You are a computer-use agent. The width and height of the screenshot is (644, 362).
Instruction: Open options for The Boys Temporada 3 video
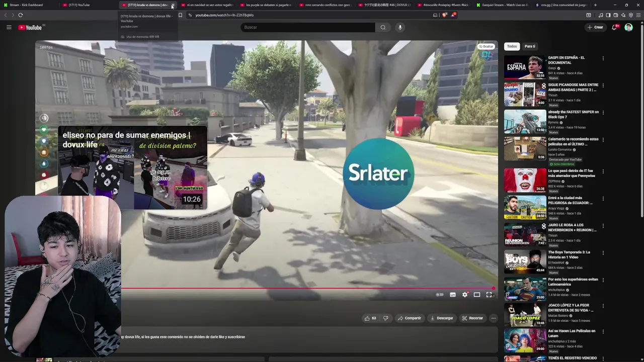coord(603,253)
